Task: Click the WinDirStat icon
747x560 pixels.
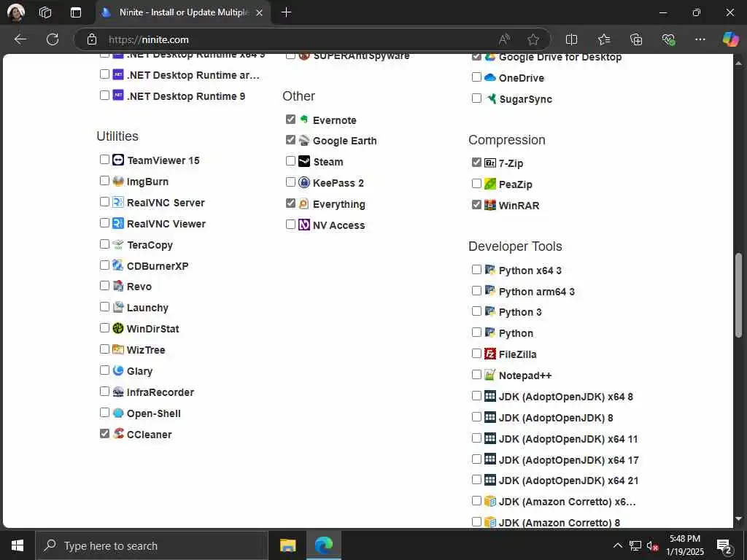Action: click(x=118, y=328)
